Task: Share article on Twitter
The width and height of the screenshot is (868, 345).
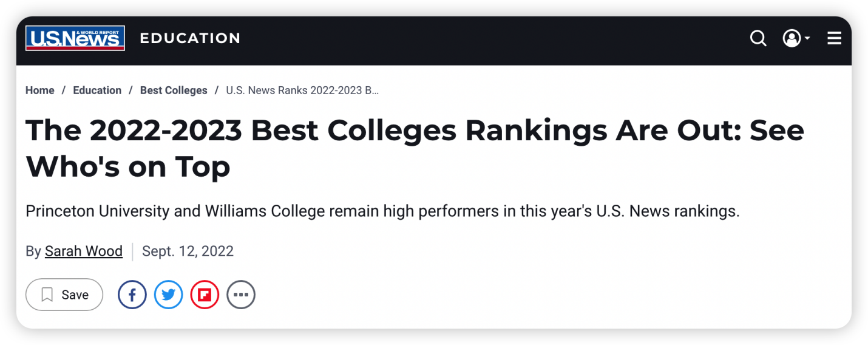Action: 169,295
